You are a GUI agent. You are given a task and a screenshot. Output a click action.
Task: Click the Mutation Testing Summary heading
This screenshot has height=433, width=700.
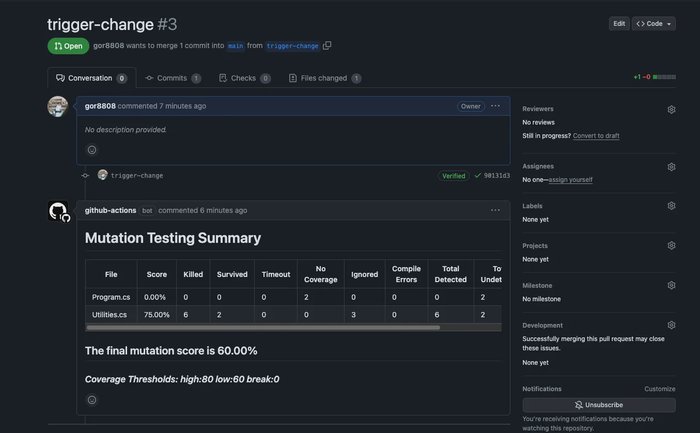point(173,238)
